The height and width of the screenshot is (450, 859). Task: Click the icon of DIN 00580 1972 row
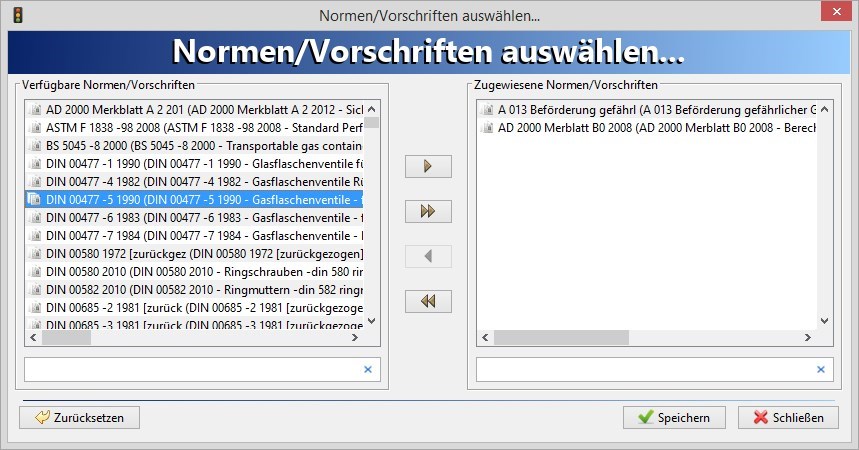35,254
